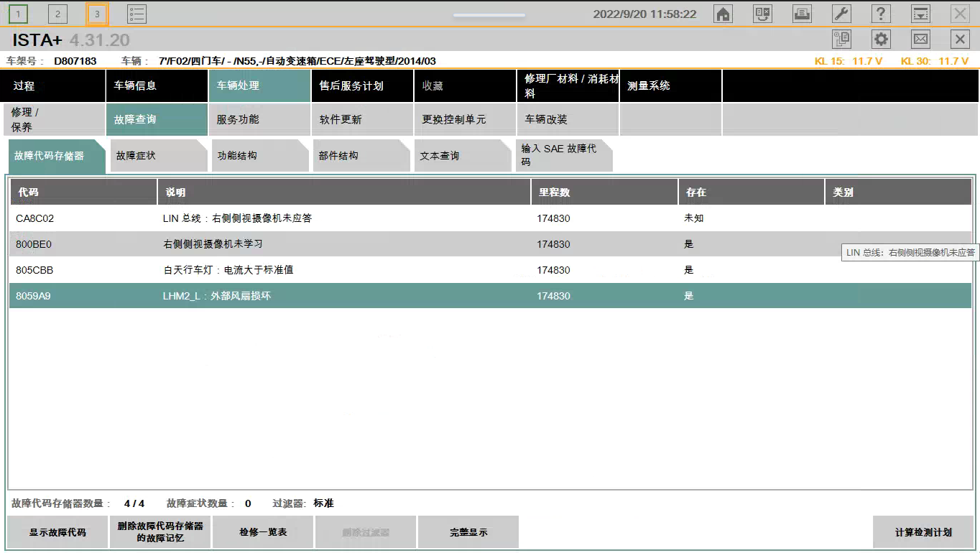Open the 车辆信息 tab
The width and height of the screenshot is (980, 553).
[x=157, y=85]
